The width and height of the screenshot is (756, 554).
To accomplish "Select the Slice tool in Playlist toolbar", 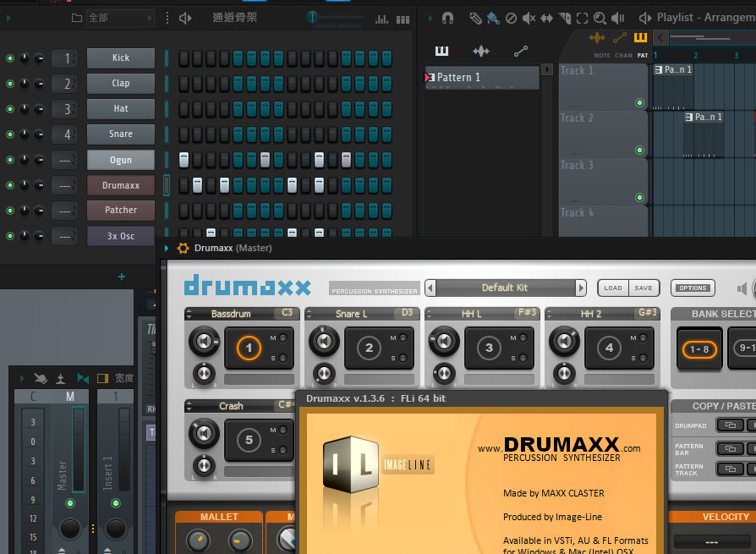I will coord(565,19).
